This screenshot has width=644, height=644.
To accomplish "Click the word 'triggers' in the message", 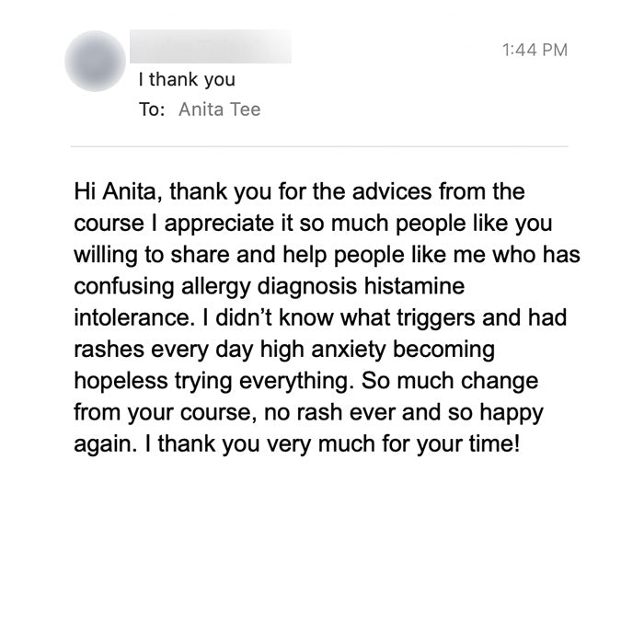I will coord(451,319).
